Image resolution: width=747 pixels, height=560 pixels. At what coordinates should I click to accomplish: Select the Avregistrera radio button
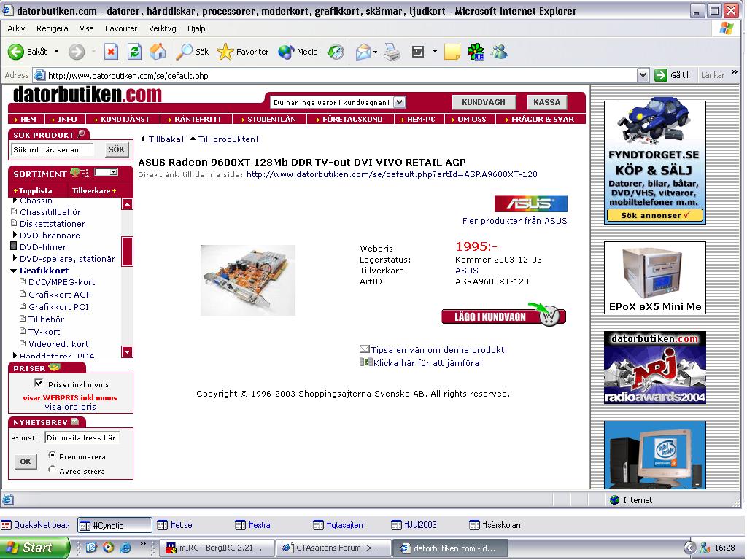coord(52,470)
